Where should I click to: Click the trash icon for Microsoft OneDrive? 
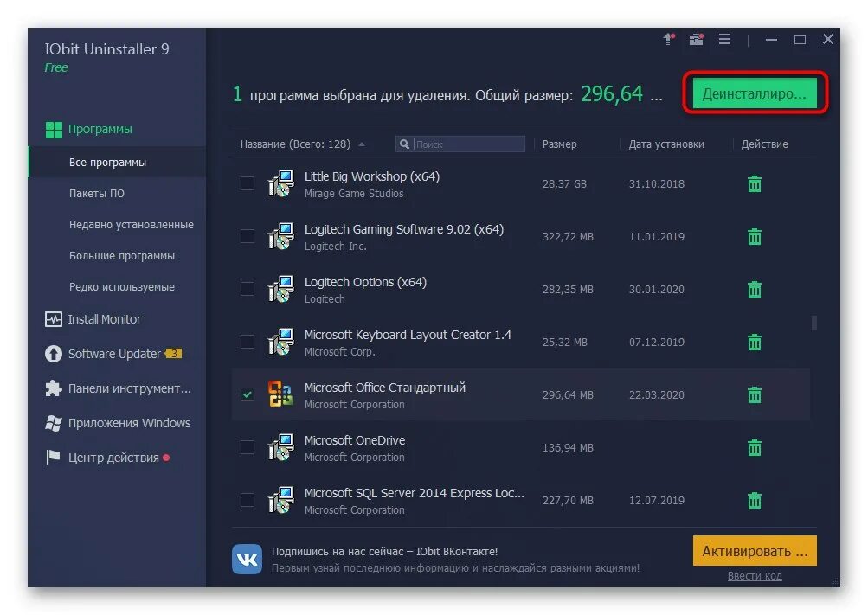tap(755, 447)
